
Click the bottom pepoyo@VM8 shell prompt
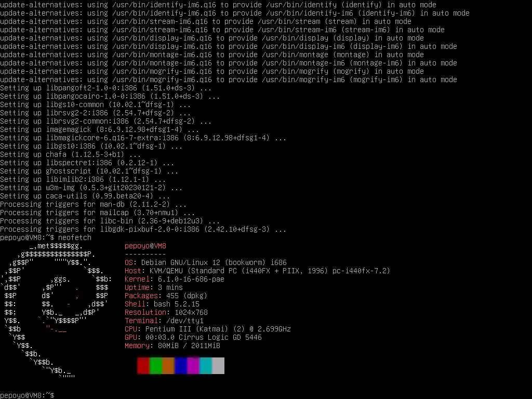[27, 395]
